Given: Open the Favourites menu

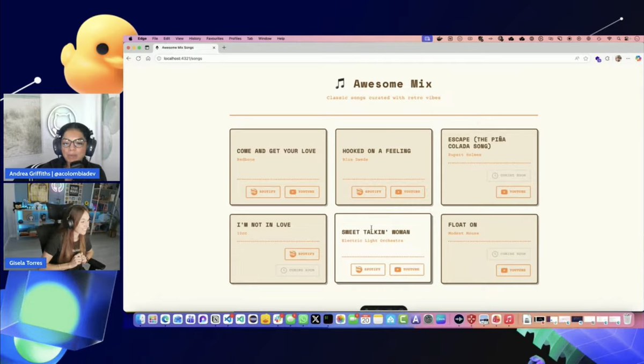Looking at the screenshot, I should (215, 39).
